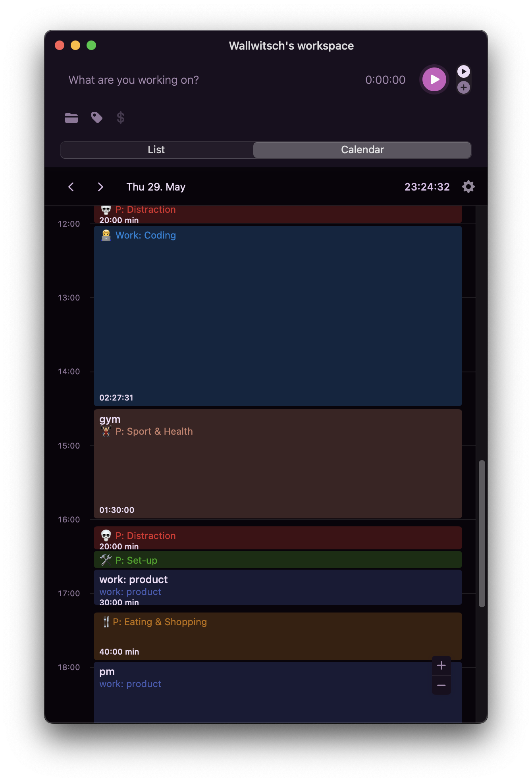Click the calendar vertical scrollbar thumb

(x=482, y=534)
